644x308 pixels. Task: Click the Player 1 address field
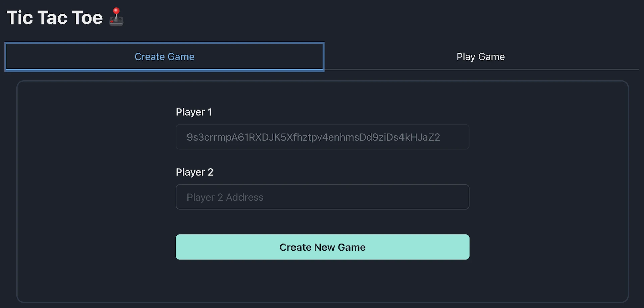click(322, 137)
